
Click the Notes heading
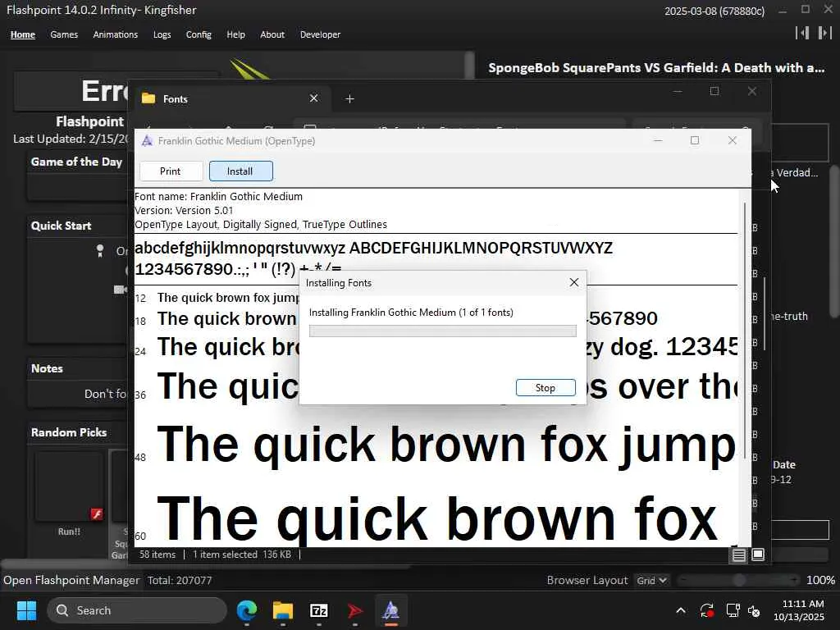(x=47, y=368)
